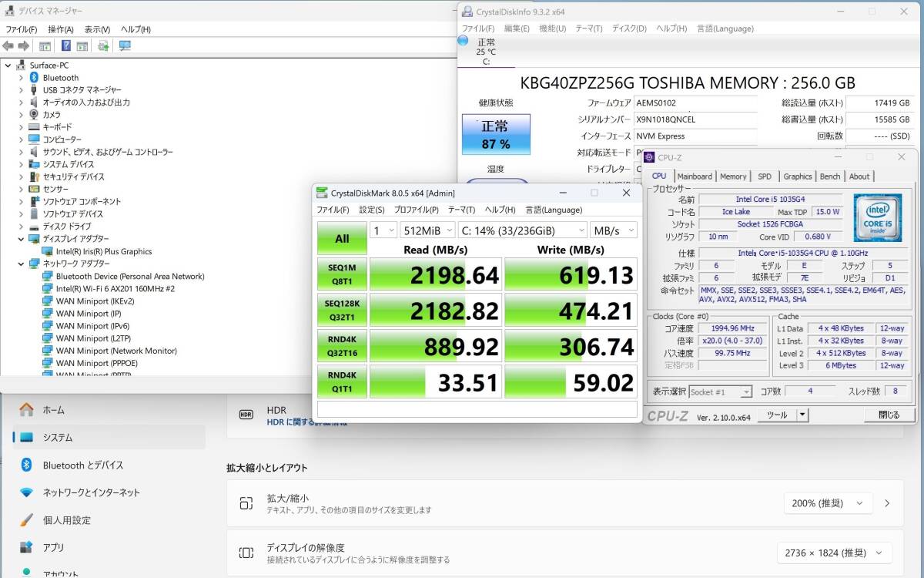Viewport: 924px width, 578px height.
Task: Click the update driver toolbar icon
Action: (x=103, y=46)
